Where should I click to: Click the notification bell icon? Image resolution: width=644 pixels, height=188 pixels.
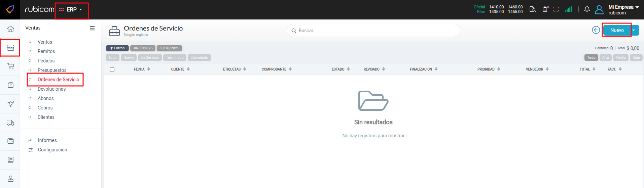point(587,9)
